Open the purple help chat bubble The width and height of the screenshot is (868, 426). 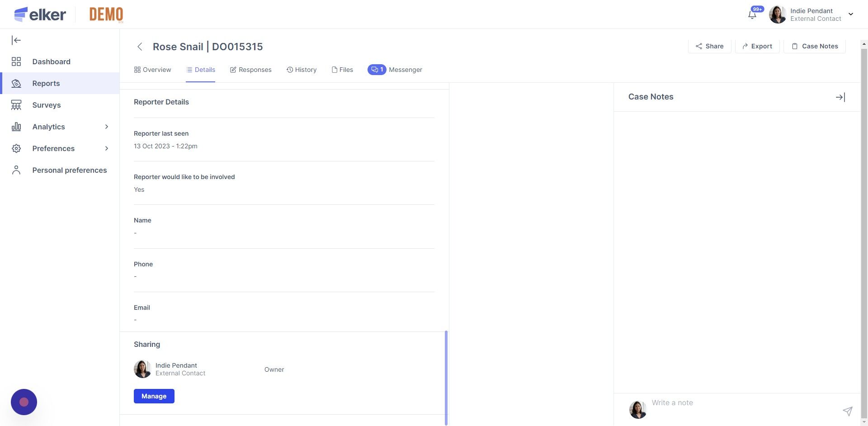click(24, 402)
